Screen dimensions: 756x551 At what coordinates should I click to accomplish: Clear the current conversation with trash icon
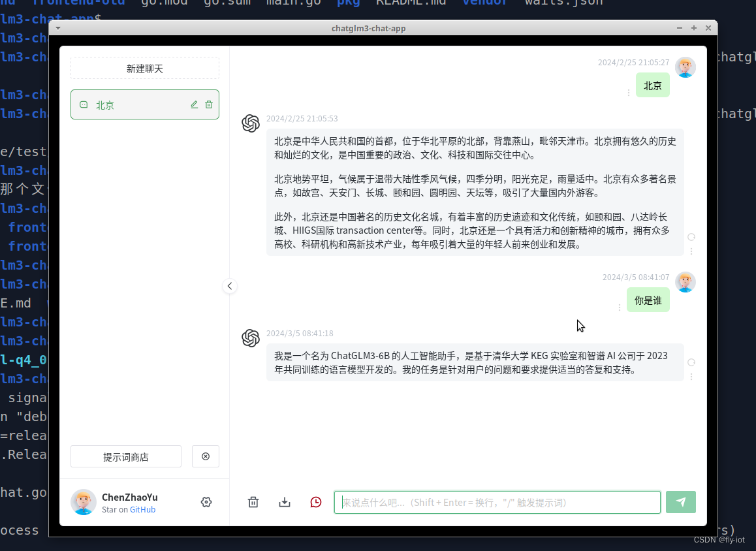(x=253, y=502)
